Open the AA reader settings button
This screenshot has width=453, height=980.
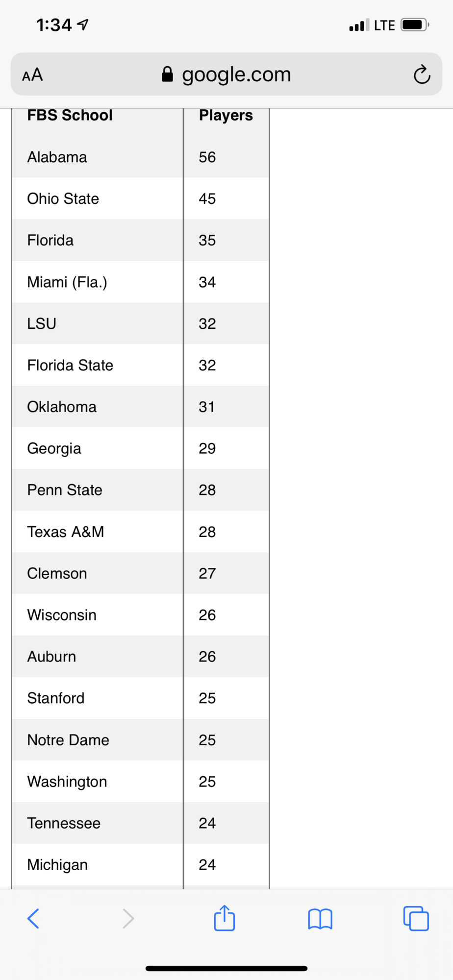[x=32, y=75]
